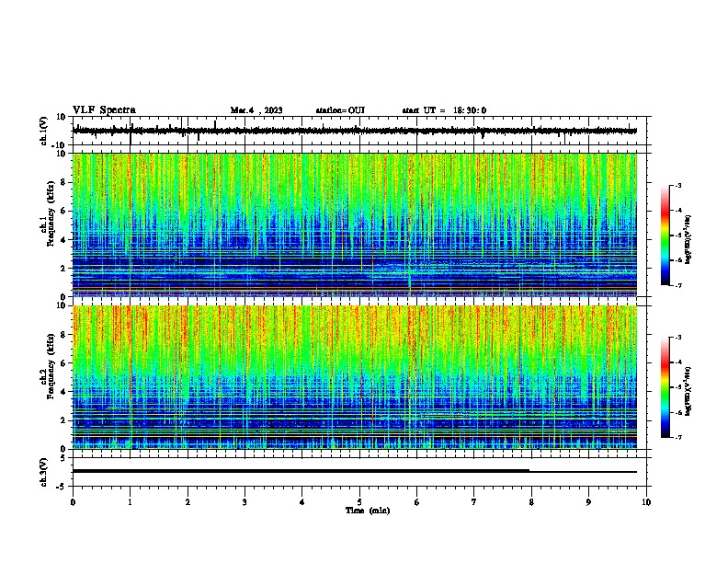Click the ch.2 color scale bar
The height and width of the screenshot is (563, 728).
point(665,387)
